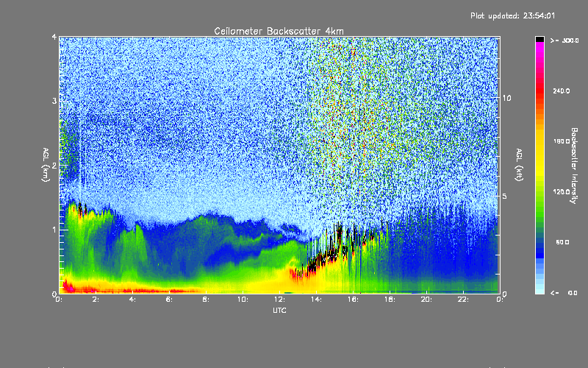This screenshot has width=588, height=368.
Task: Select the "UTC" time axis label
Action: [279, 310]
